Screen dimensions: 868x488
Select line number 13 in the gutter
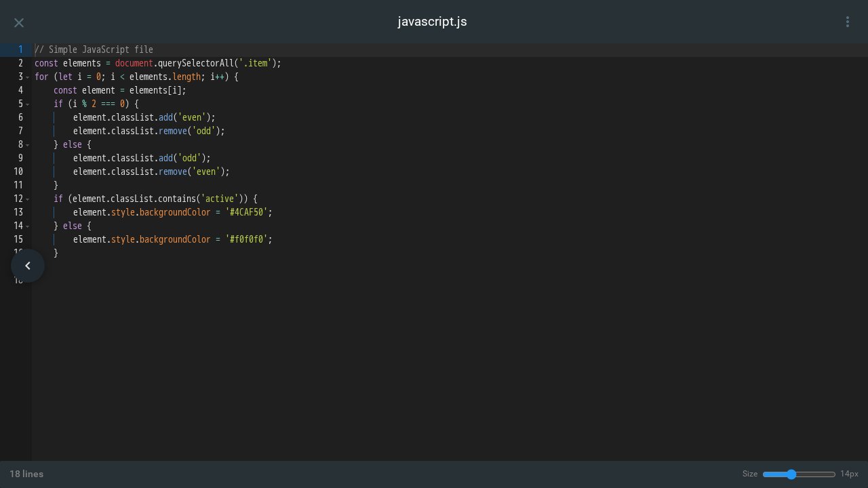point(18,212)
